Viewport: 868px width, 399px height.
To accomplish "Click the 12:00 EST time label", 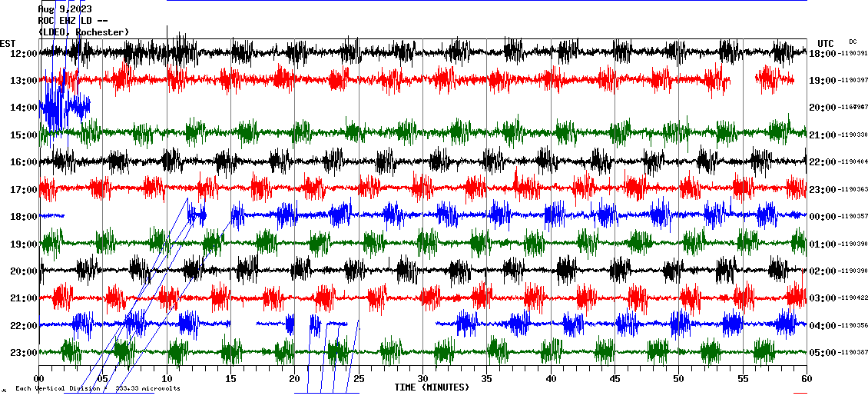I will [24, 54].
